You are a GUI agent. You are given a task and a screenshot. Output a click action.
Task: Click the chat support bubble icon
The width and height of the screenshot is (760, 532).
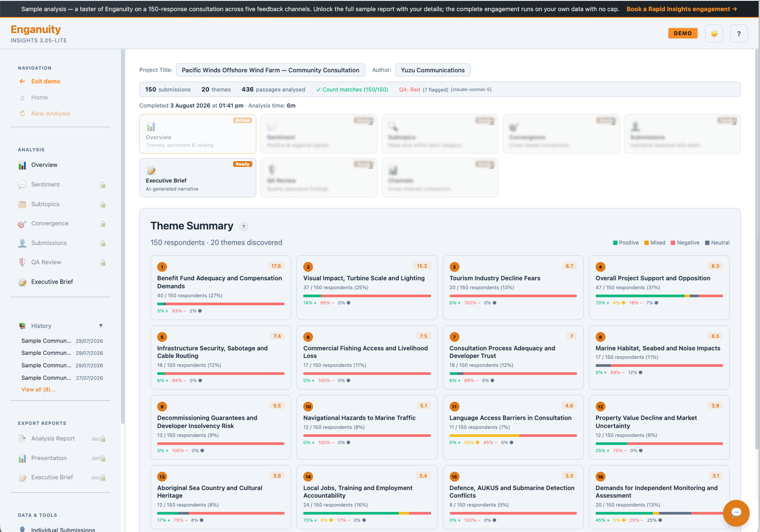tap(736, 512)
